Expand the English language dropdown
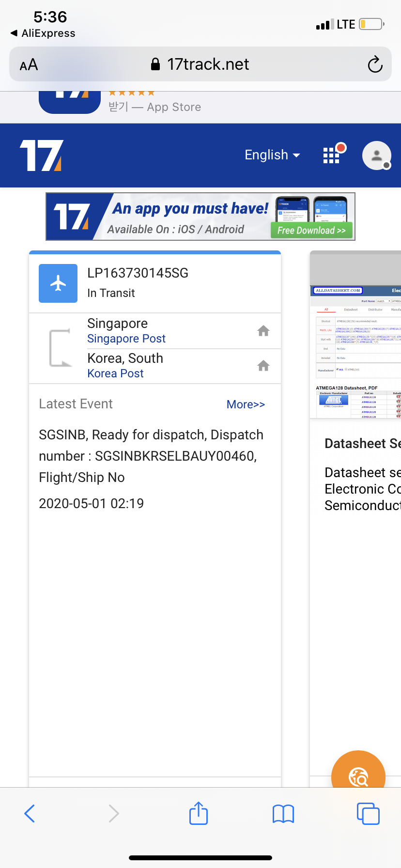Screen dimensions: 401x868 pyautogui.click(x=272, y=155)
